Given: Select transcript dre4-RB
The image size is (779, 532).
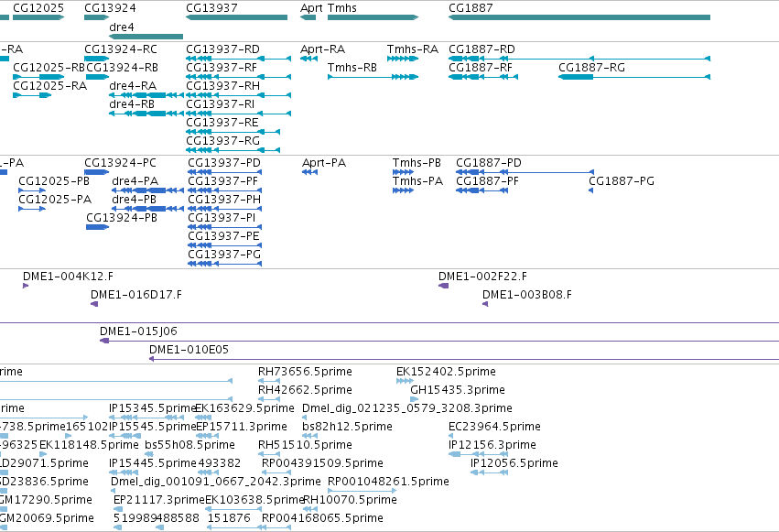Looking at the screenshot, I should pos(146,114).
